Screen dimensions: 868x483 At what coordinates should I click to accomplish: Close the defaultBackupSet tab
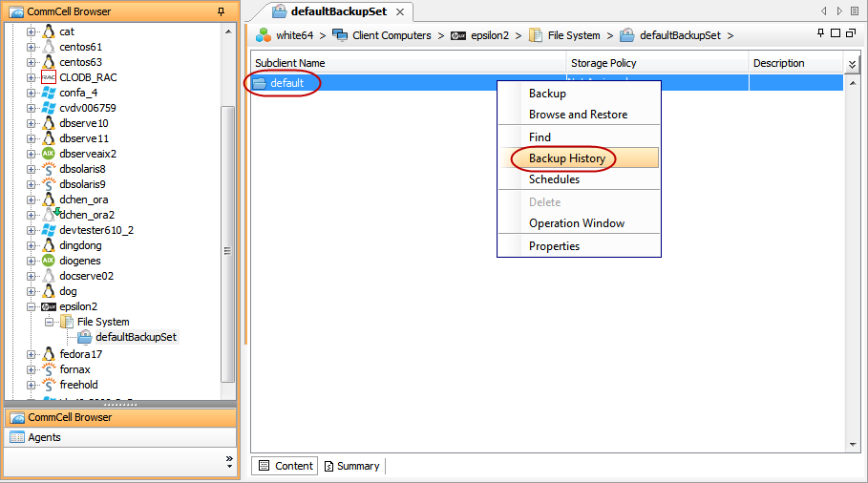tap(400, 12)
